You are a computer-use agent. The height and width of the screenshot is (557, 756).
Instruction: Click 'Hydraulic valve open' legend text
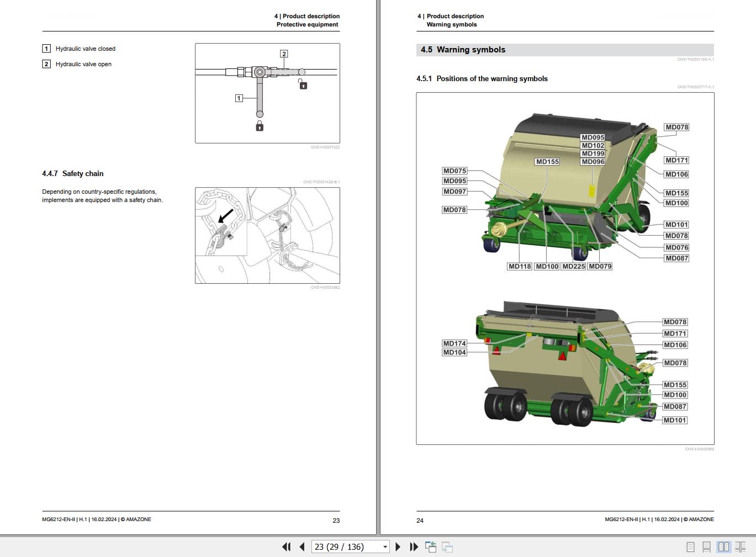[83, 64]
